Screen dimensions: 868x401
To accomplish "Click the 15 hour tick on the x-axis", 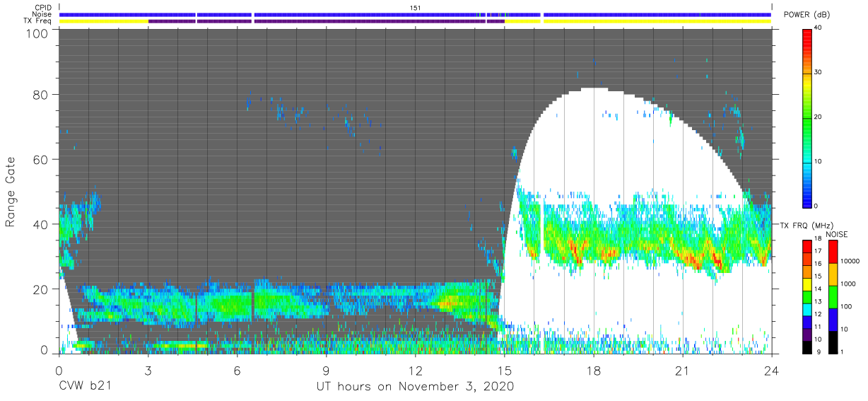I will tap(505, 370).
